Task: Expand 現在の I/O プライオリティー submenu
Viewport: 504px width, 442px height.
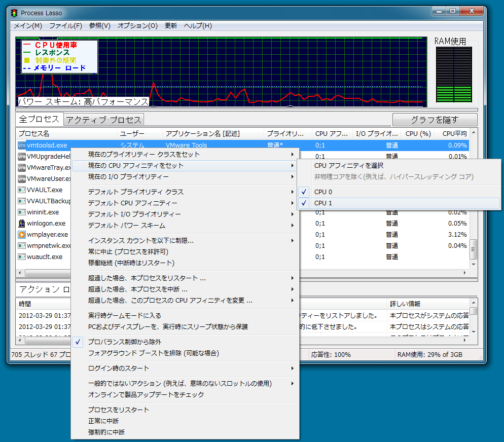Action: tap(186, 177)
